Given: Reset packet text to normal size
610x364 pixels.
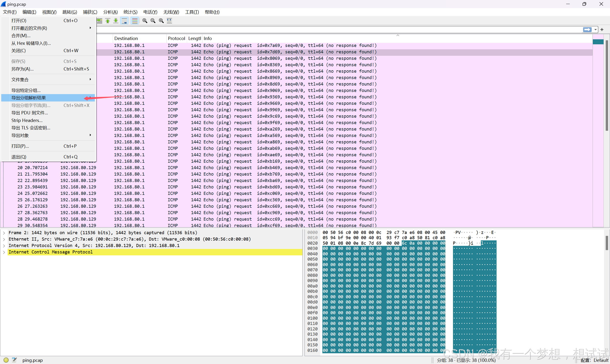Looking at the screenshot, I should click(x=161, y=21).
